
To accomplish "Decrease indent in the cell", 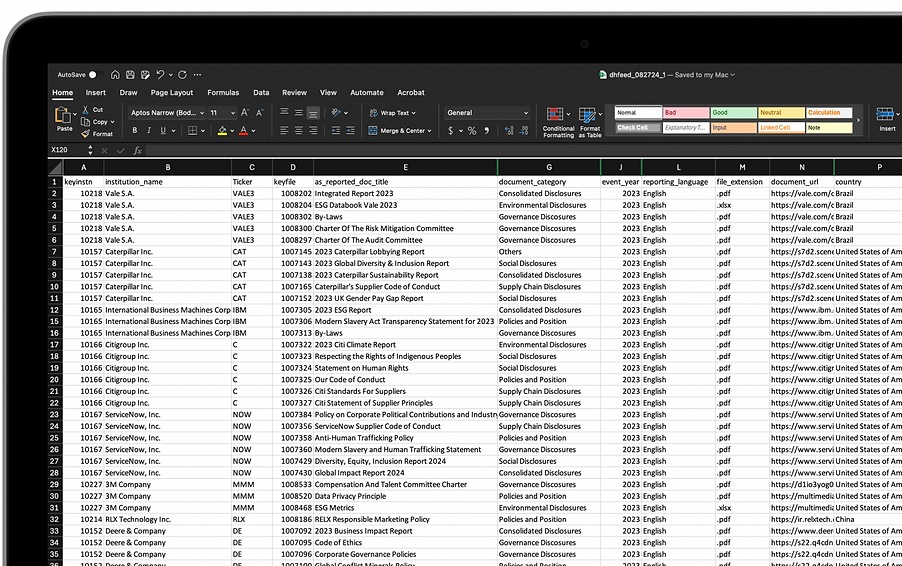I will tap(335, 131).
